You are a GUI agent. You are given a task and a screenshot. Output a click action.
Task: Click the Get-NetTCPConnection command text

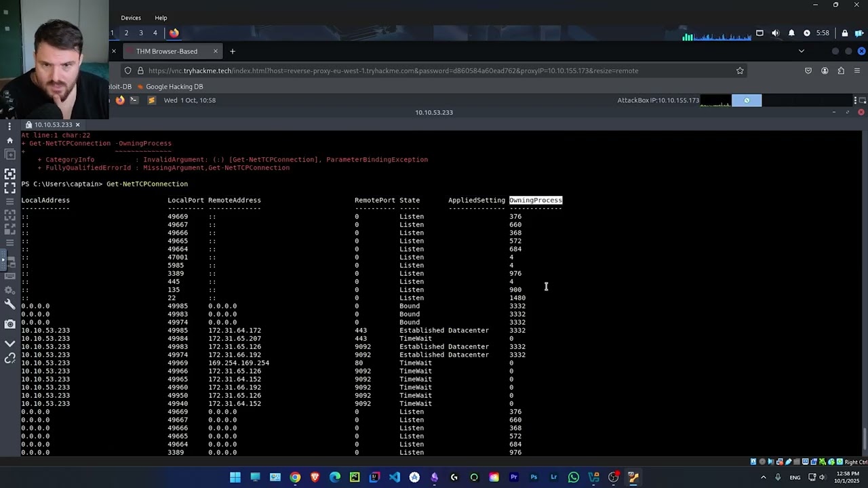point(147,184)
